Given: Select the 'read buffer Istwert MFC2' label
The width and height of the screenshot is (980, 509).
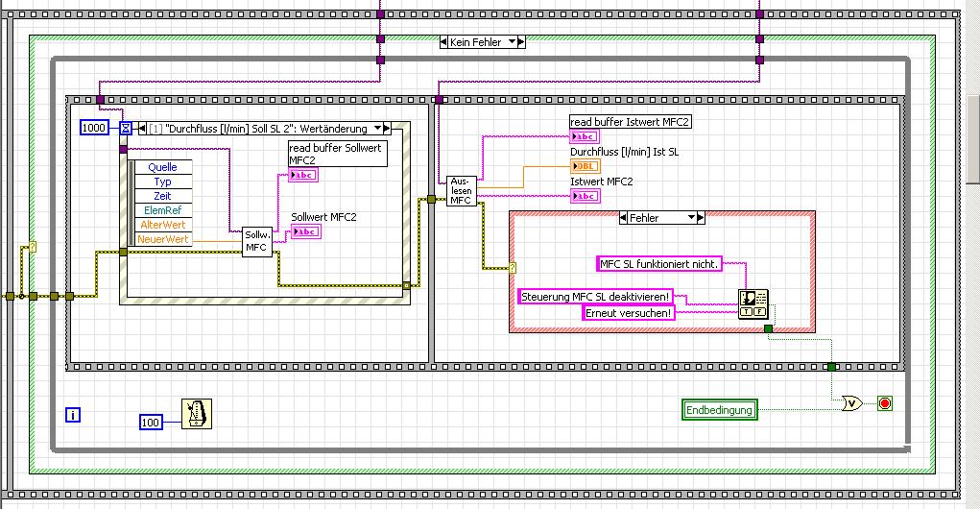Looking at the screenshot, I should (x=630, y=122).
